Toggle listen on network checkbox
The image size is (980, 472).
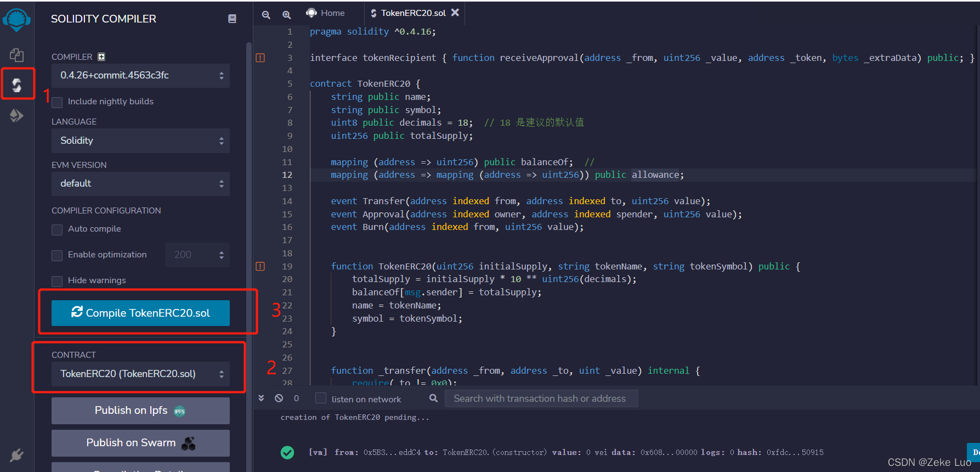(x=321, y=398)
